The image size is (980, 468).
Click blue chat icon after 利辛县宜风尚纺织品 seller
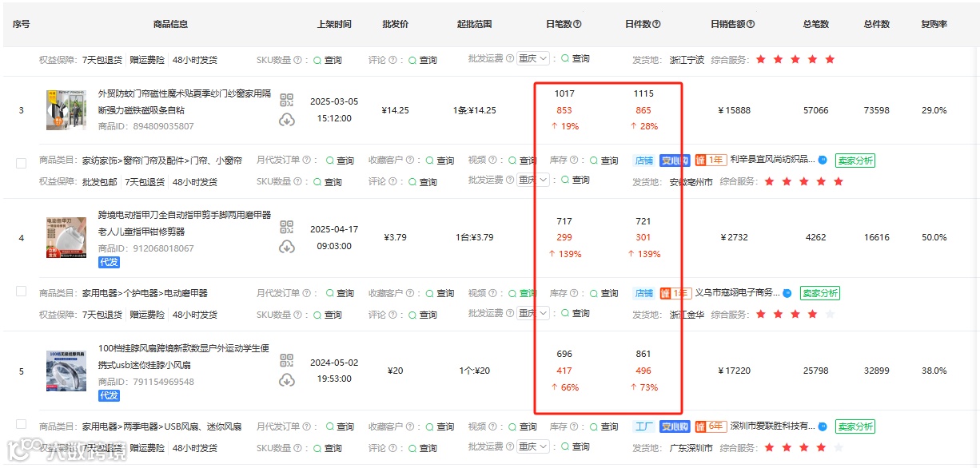pyautogui.click(x=823, y=160)
